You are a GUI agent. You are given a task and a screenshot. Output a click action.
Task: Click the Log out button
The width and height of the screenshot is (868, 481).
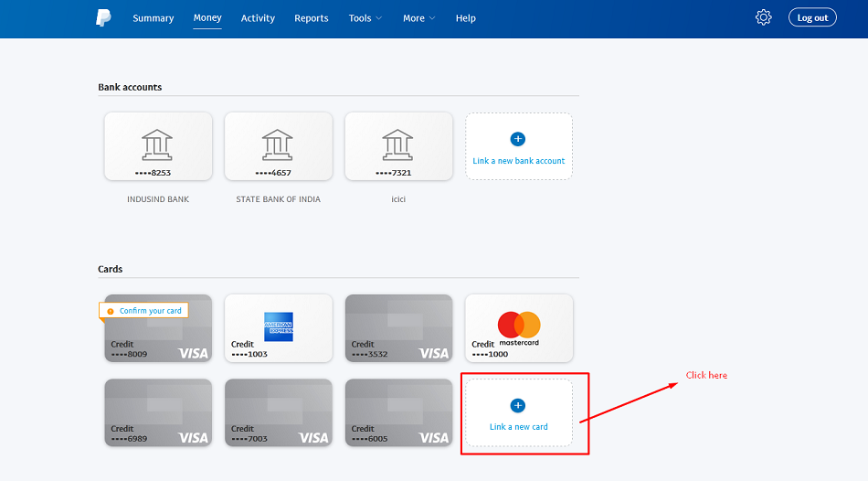[x=812, y=17]
